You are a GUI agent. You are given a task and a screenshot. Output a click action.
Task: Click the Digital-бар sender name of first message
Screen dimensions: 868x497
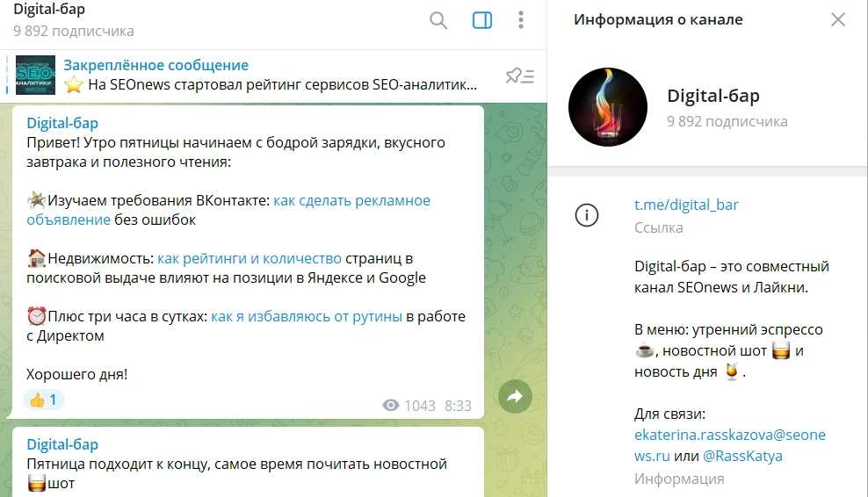pyautogui.click(x=62, y=123)
